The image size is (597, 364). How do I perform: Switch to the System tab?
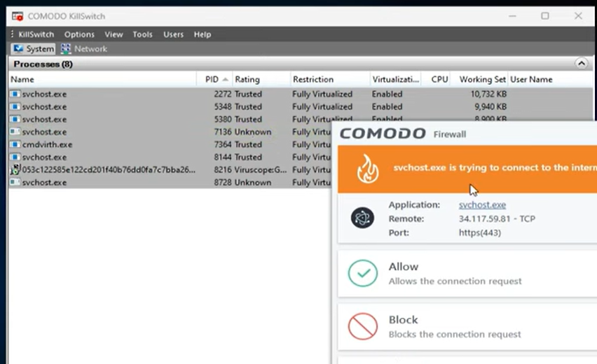tap(33, 49)
